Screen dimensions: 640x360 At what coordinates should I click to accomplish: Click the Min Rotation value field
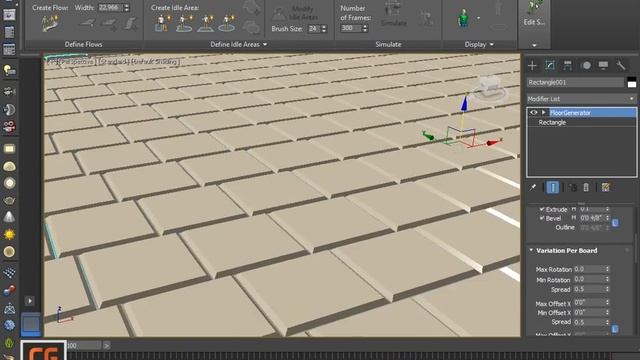tap(589, 279)
